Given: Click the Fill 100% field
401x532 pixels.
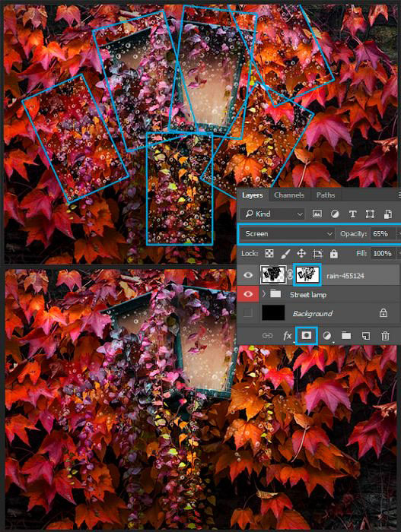Looking at the screenshot, I should pos(383,253).
